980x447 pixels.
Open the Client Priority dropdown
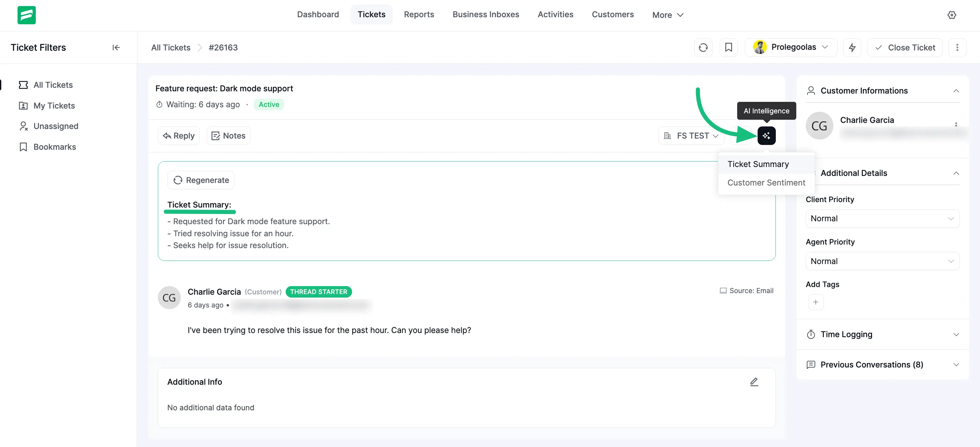point(882,219)
